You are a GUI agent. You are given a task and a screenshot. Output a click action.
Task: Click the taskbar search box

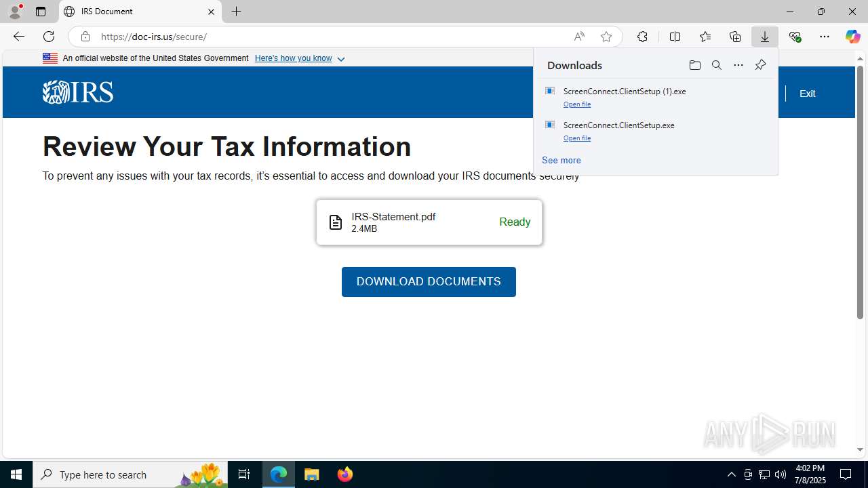click(x=130, y=474)
